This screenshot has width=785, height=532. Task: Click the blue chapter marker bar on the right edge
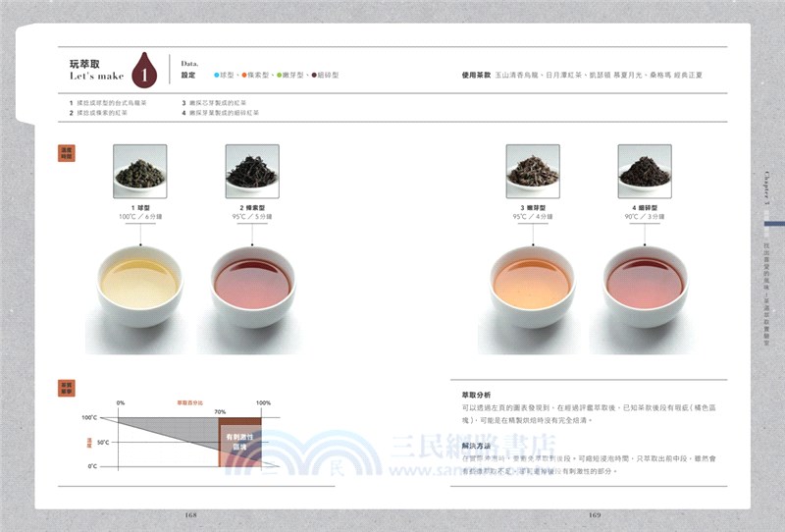pos(774,224)
